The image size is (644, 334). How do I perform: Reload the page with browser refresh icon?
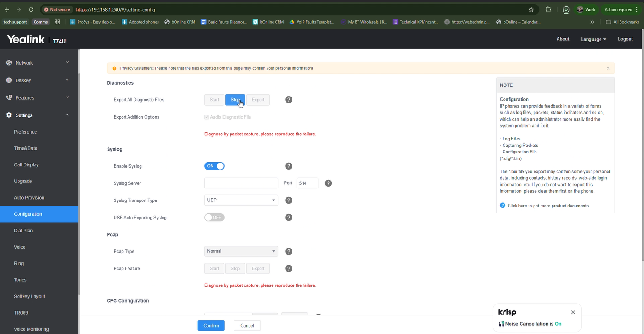(31, 9)
